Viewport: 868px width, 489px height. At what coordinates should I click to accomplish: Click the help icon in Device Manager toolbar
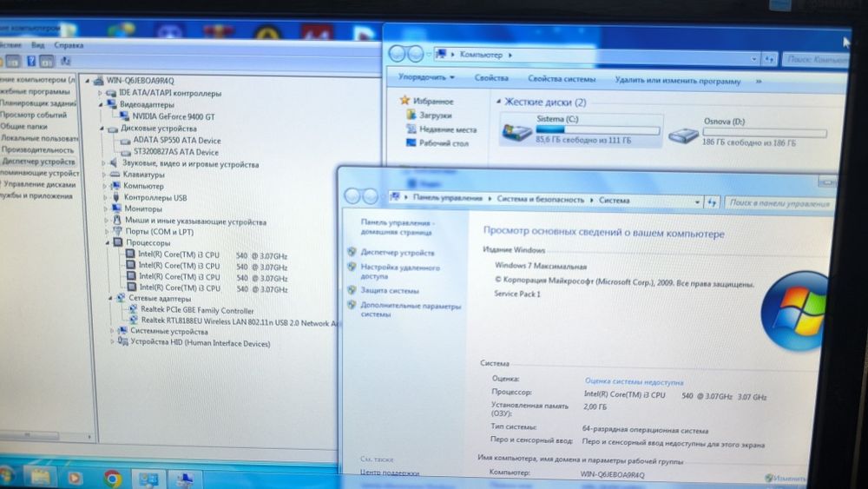31,61
